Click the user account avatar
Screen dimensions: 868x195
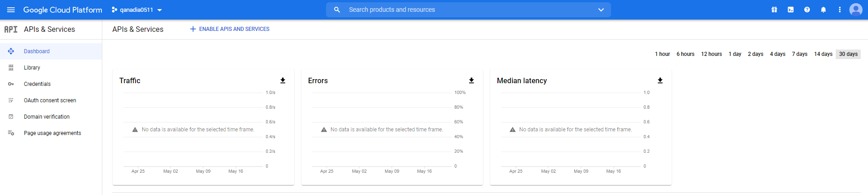coord(856,10)
